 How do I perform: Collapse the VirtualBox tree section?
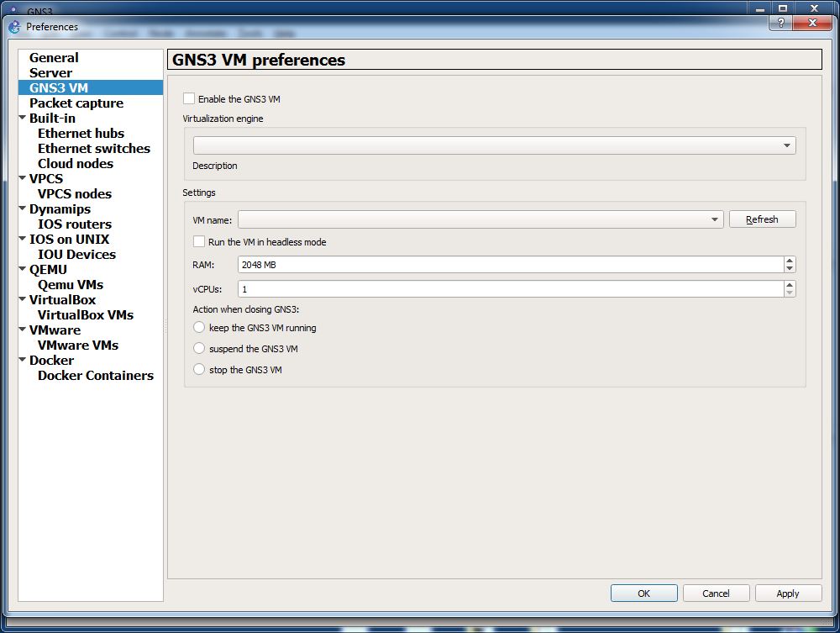(x=23, y=298)
